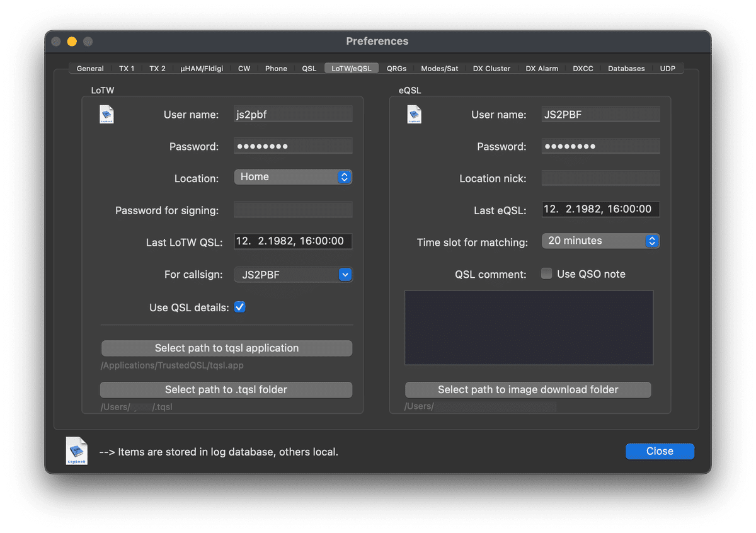The image size is (756, 533).
Task: Open the Location dropdown showing Home
Action: pyautogui.click(x=293, y=177)
